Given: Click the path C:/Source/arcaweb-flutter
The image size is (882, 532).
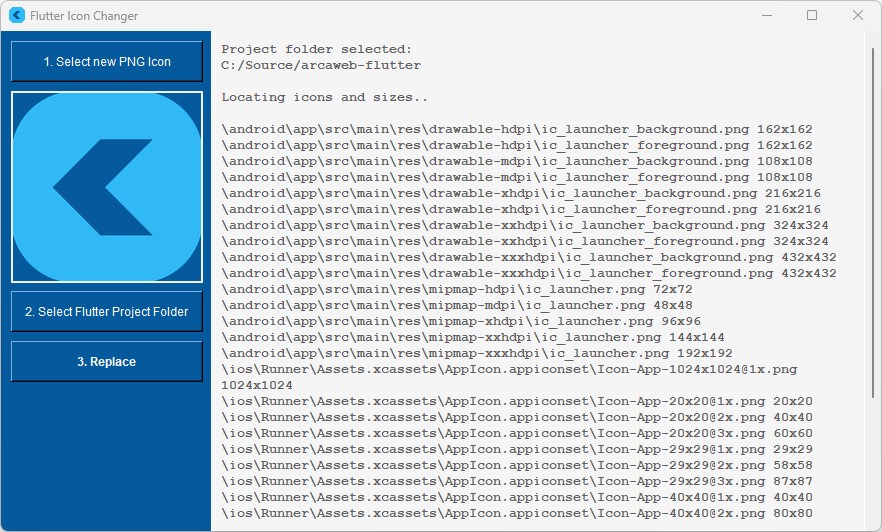Looking at the screenshot, I should 321,65.
